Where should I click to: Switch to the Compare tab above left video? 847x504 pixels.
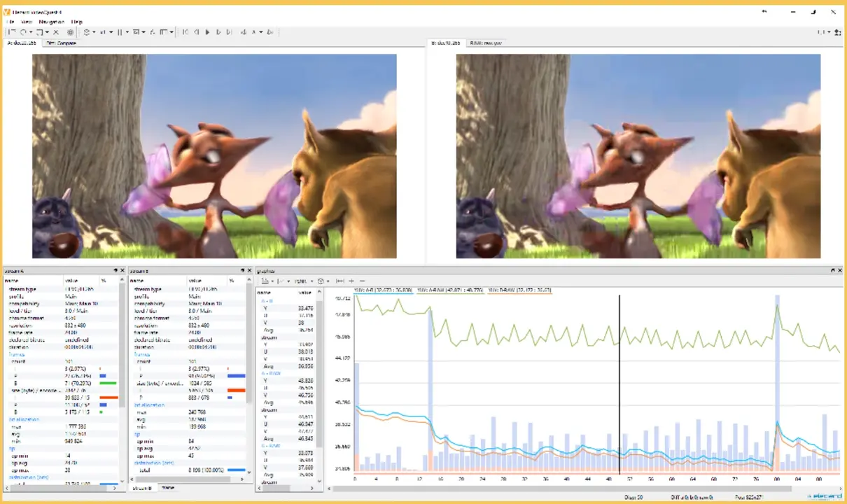click(x=62, y=43)
